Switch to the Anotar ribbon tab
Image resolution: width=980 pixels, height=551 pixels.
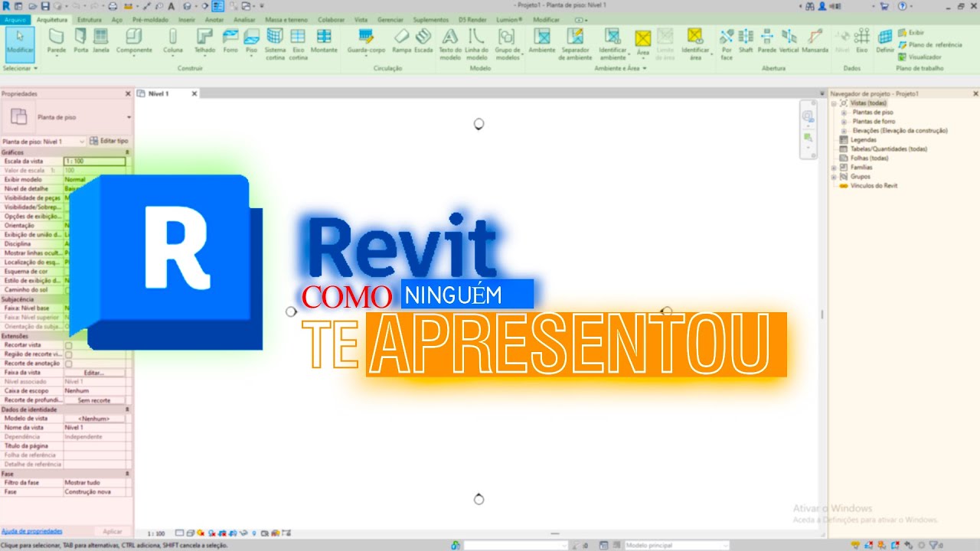click(214, 19)
